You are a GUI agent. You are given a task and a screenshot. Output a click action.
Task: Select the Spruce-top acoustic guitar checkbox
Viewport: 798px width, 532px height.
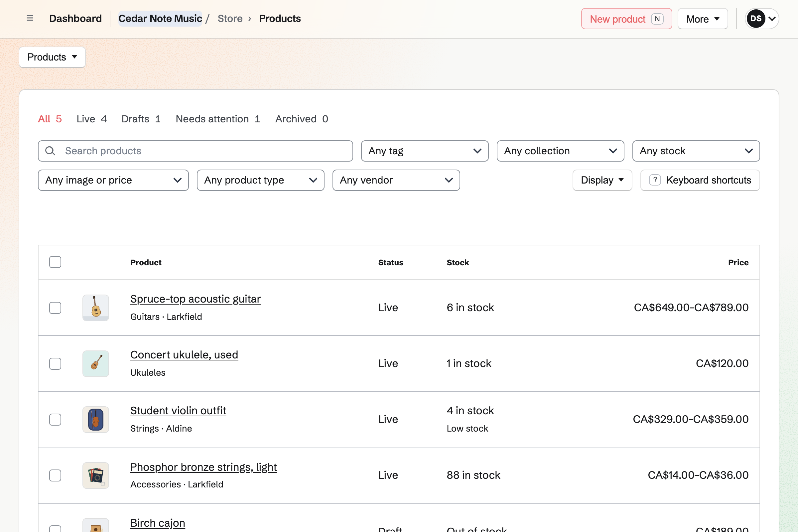coord(55,308)
